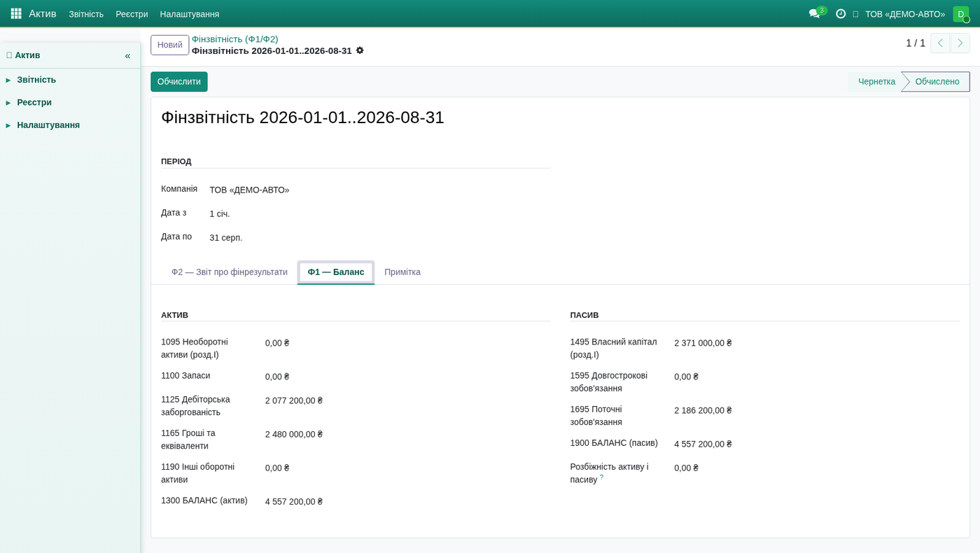Image resolution: width=980 pixels, height=553 pixels.
Task: Click the 1900 БАЛАНС (пасив) value
Action: coord(703,444)
